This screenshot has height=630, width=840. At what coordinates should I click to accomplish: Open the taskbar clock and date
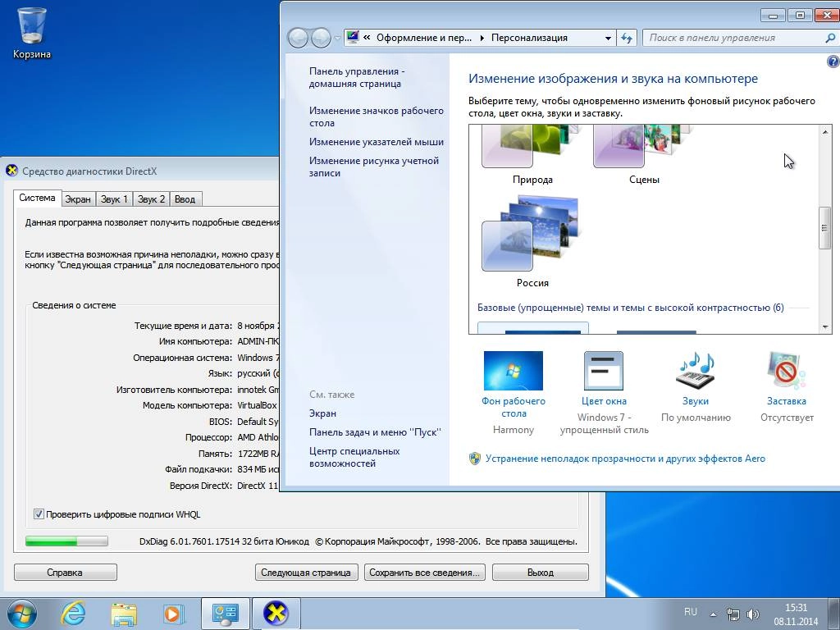(x=796, y=614)
